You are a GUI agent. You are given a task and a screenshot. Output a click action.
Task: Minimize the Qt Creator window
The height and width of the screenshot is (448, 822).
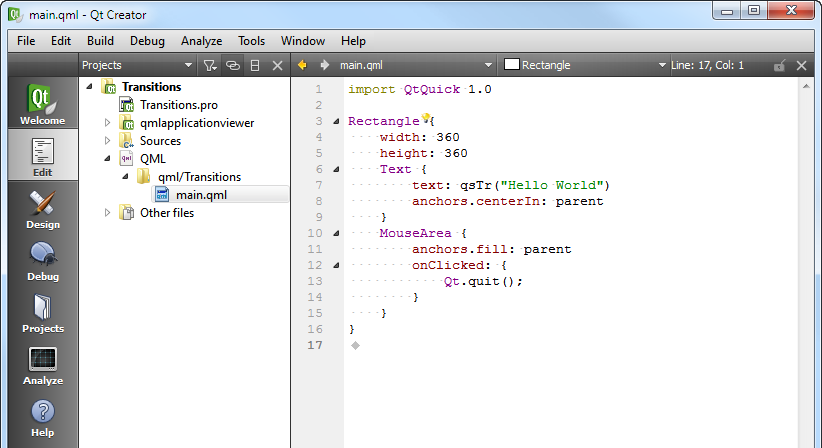pyautogui.click(x=727, y=11)
